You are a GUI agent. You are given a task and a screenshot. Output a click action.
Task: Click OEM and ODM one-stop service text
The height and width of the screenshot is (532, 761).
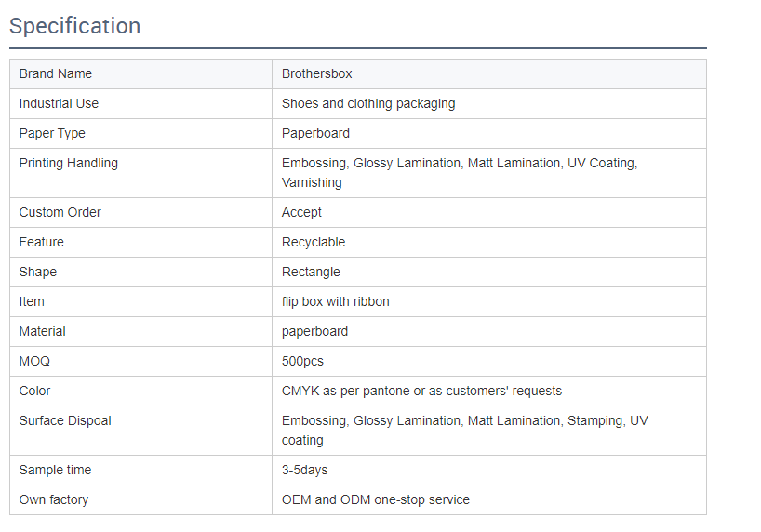pos(376,499)
